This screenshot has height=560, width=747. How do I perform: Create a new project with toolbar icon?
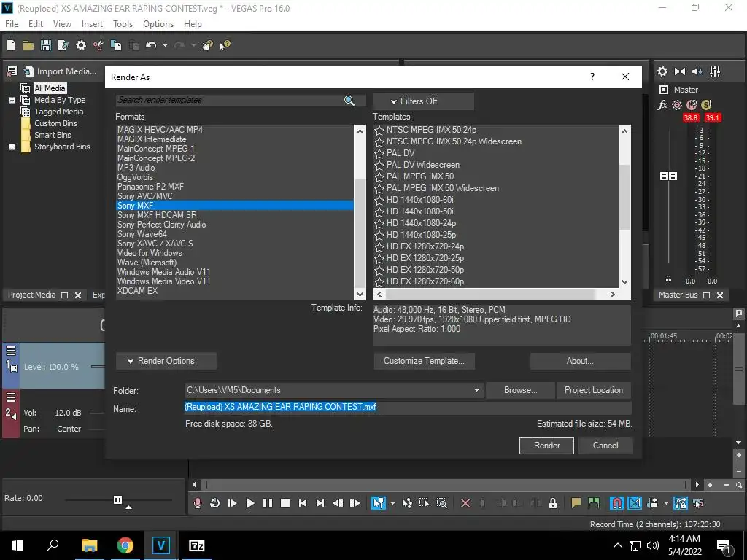pyautogui.click(x=11, y=45)
